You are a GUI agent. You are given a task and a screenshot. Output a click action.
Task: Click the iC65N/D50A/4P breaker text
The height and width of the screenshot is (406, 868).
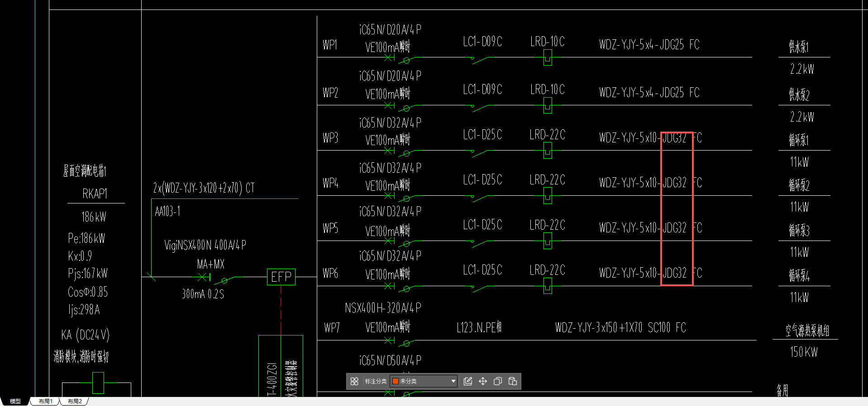pyautogui.click(x=390, y=361)
